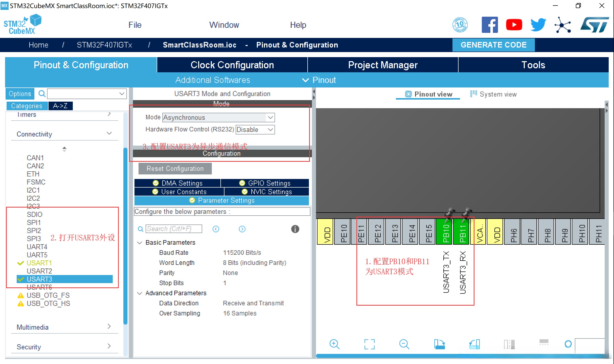The height and width of the screenshot is (364, 614).
Task: Open the YouTube icon link
Action: click(x=514, y=25)
